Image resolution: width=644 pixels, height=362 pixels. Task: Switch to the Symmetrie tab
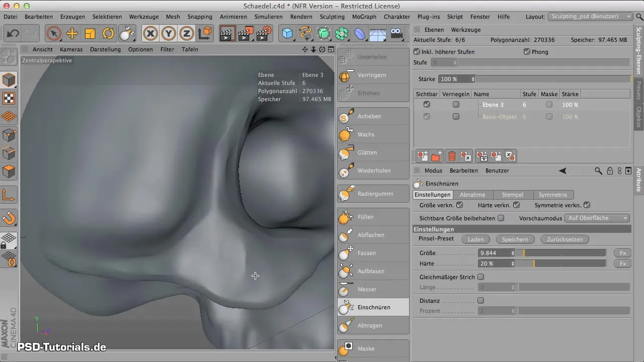point(553,195)
